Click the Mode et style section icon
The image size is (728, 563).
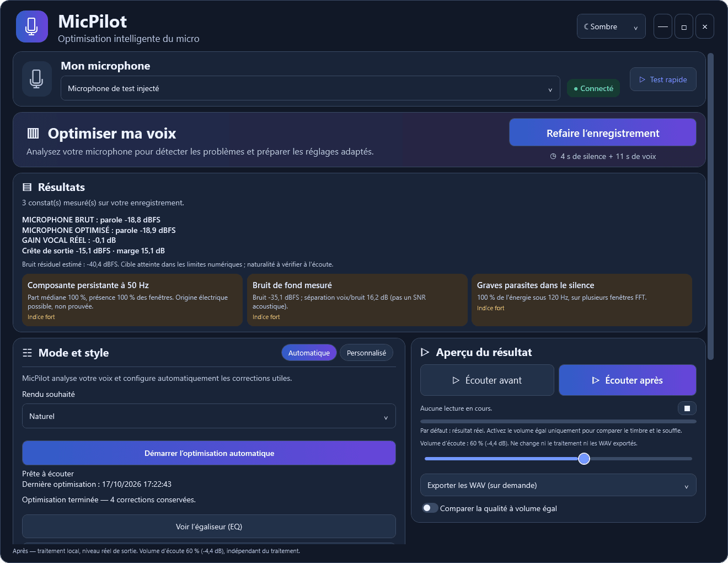27,353
